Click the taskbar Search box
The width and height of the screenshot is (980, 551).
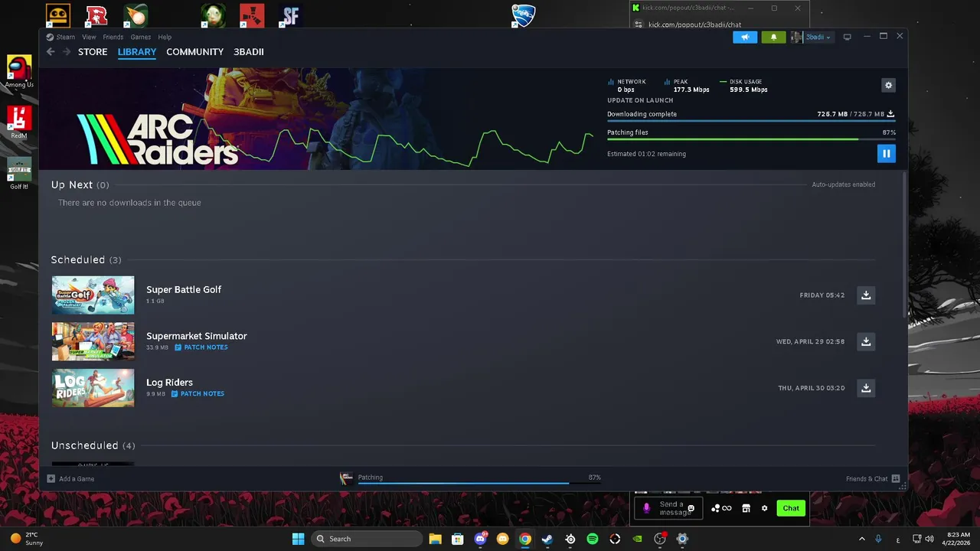(x=367, y=539)
